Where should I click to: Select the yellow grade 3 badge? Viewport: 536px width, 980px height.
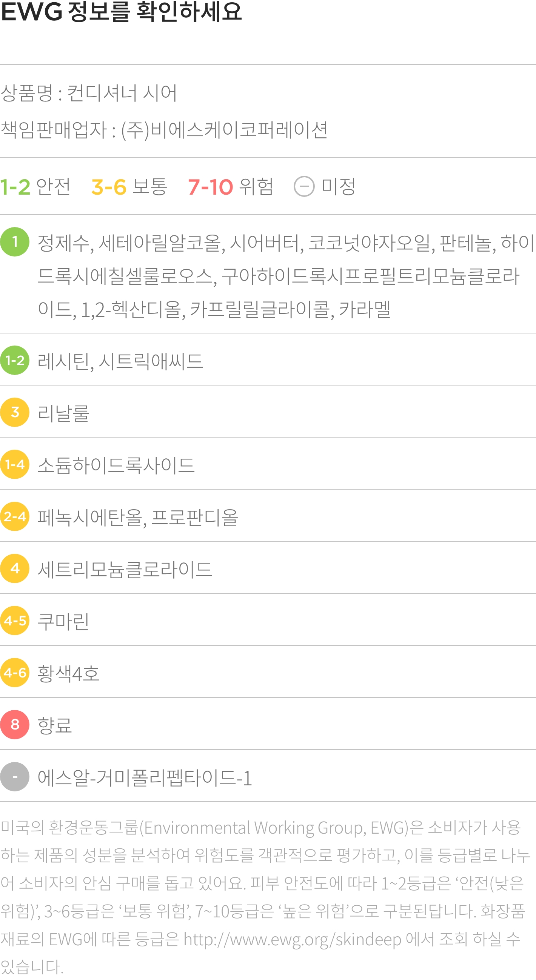click(x=15, y=412)
